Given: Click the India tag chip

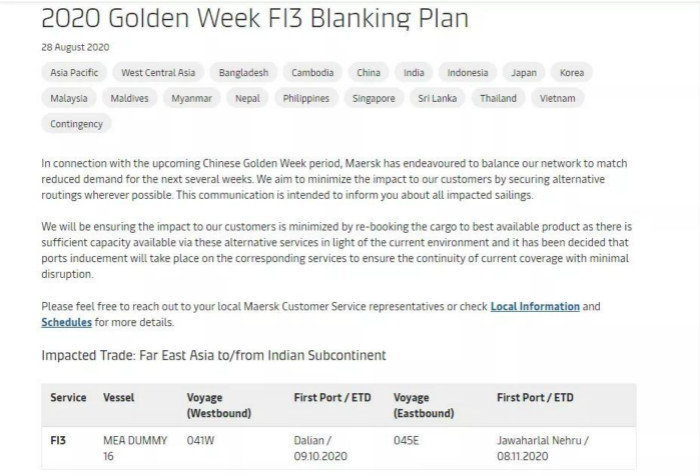Looking at the screenshot, I should click(414, 72).
